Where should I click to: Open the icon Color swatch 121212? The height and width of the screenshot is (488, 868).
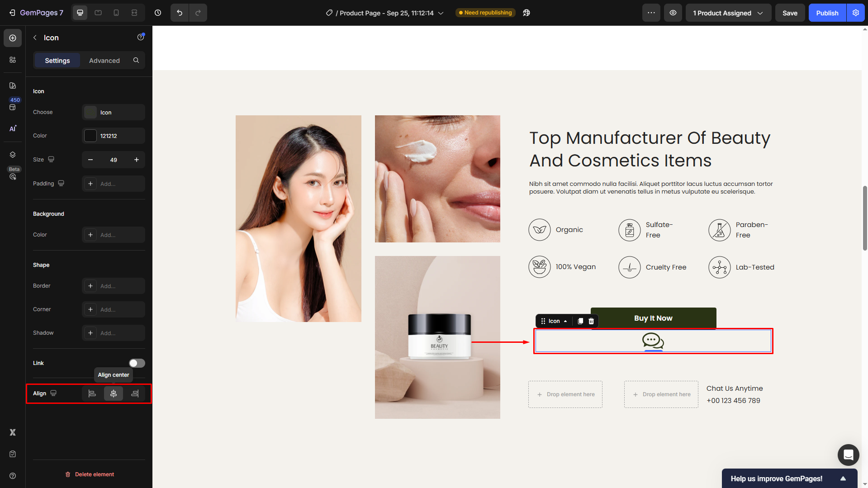(90, 136)
